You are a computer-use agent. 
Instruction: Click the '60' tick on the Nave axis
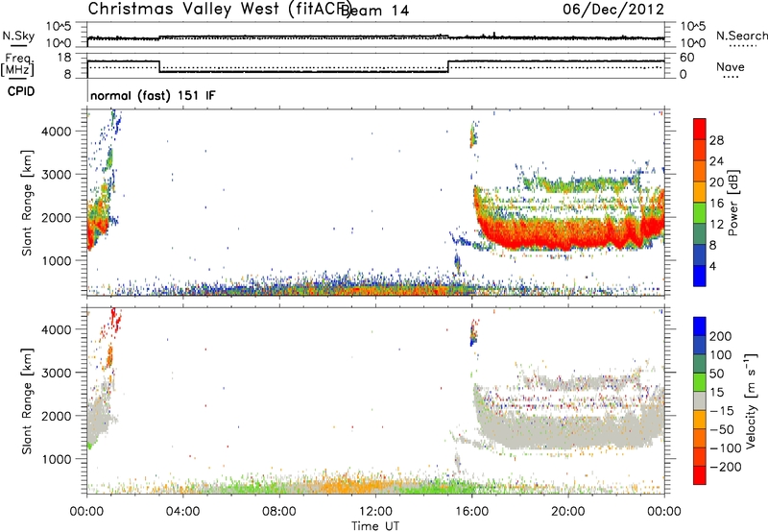[x=687, y=58]
